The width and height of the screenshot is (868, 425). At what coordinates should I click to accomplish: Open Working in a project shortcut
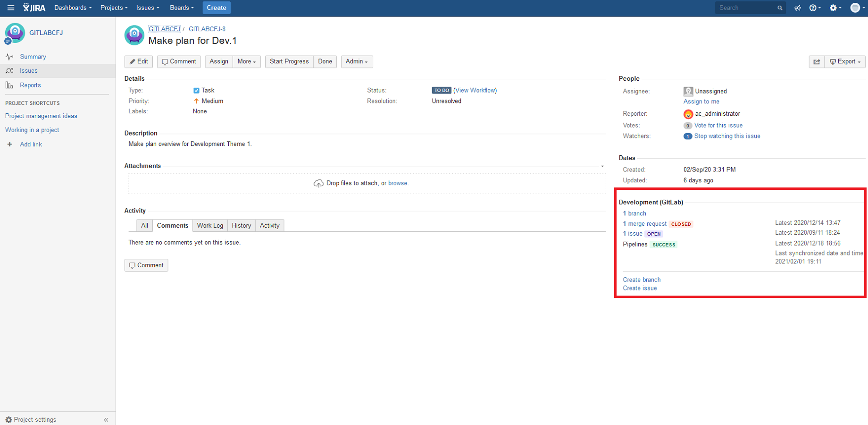click(32, 130)
